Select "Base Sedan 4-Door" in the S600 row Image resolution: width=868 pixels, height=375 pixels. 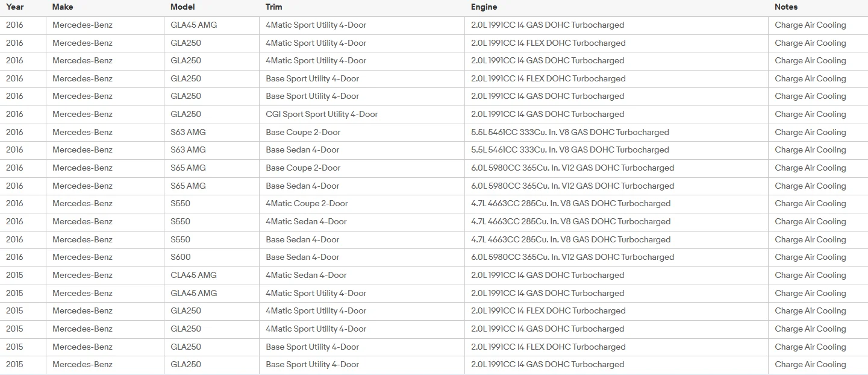302,257
